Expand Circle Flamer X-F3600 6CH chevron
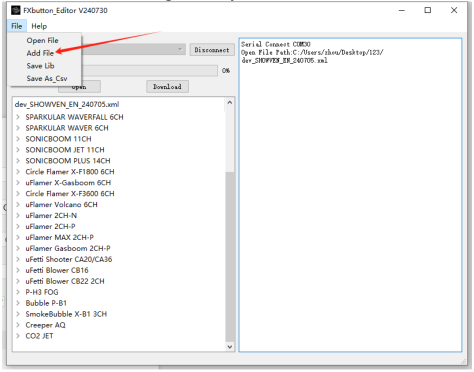This screenshot has height=372, width=474. tap(18, 194)
